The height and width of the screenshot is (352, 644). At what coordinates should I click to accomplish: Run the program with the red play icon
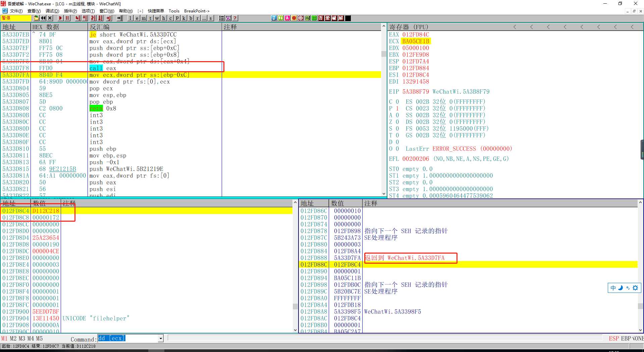coord(60,18)
